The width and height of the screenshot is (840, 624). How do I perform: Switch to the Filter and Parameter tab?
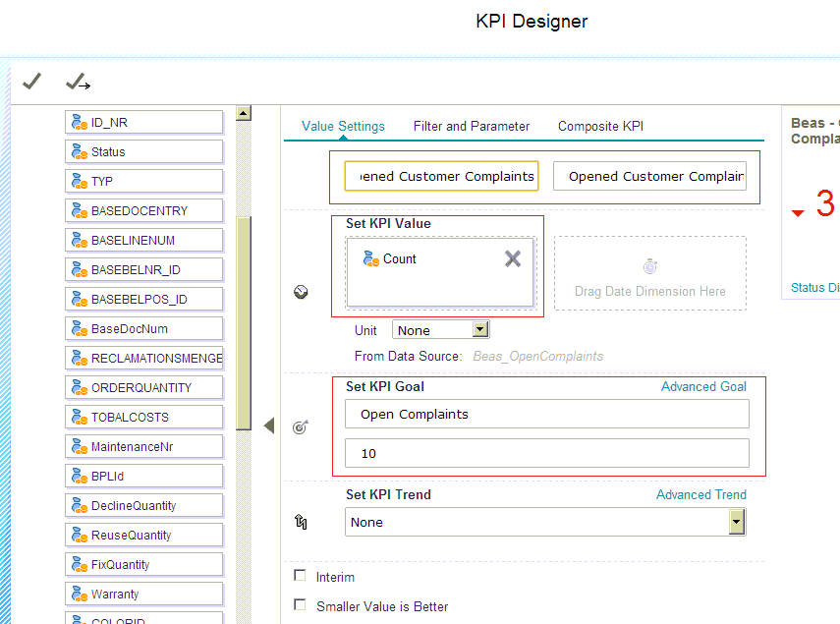[472, 126]
